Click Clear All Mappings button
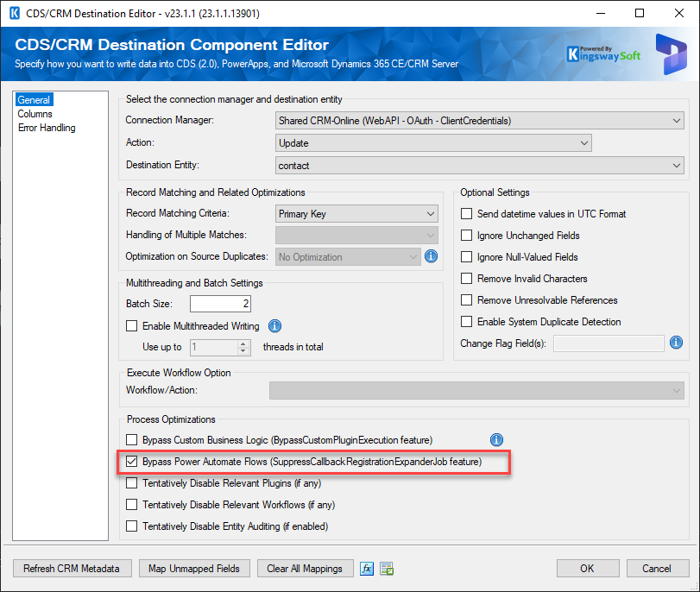 (x=305, y=569)
